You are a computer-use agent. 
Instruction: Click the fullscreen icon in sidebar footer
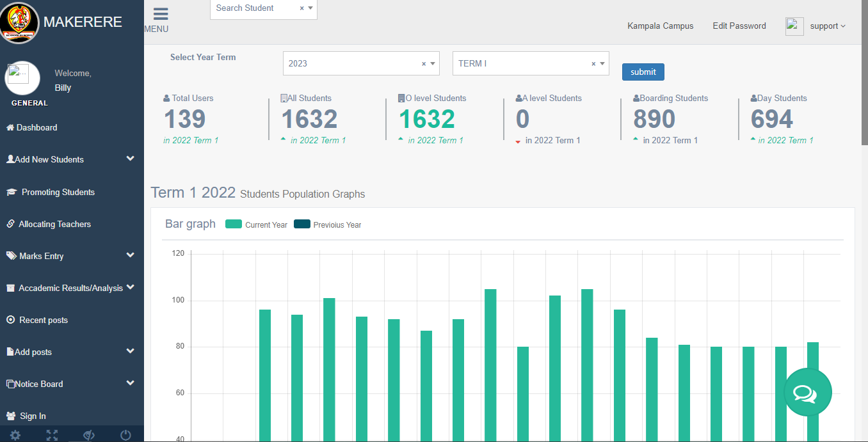point(52,435)
